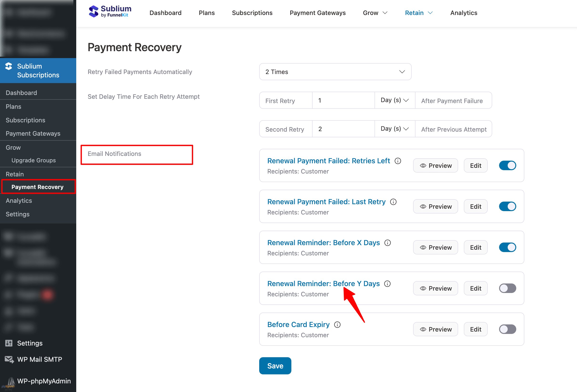Enable Renewal Reminder: Before Y Days toggle
This screenshot has height=392, width=577.
[507, 288]
